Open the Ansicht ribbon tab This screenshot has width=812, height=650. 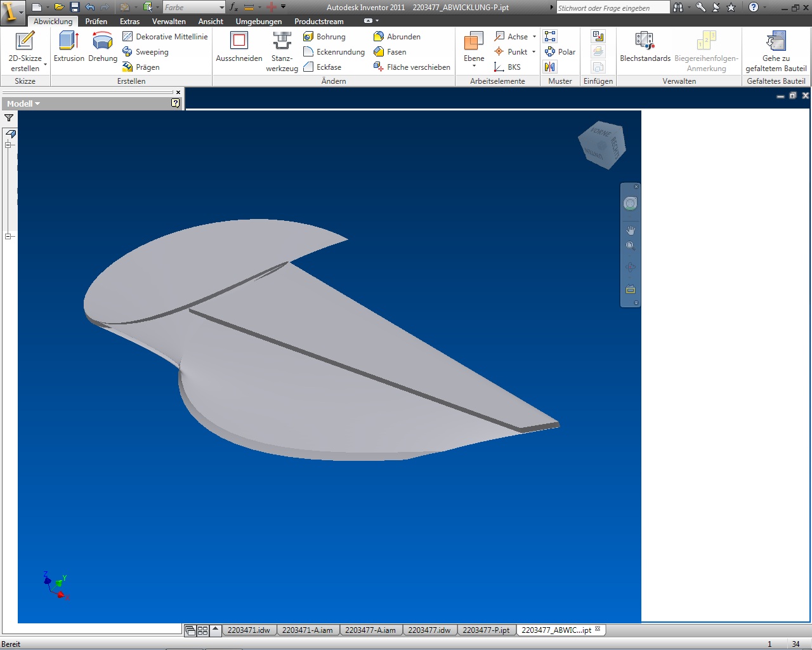click(211, 21)
